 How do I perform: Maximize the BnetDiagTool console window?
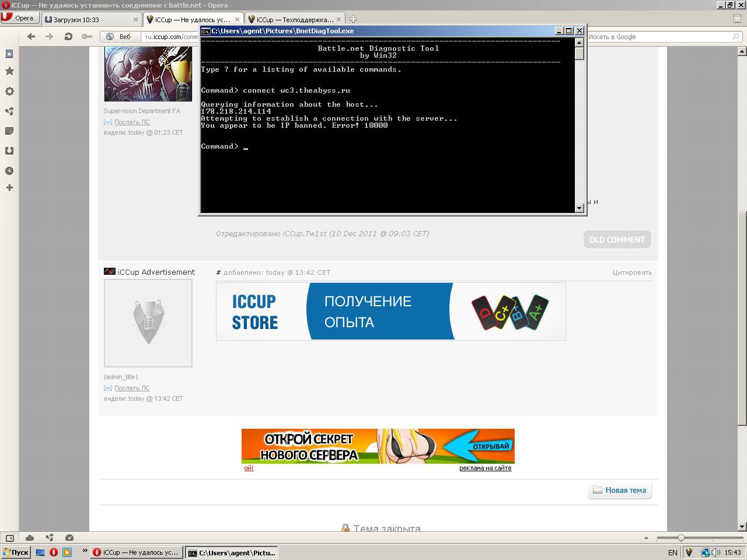[569, 31]
